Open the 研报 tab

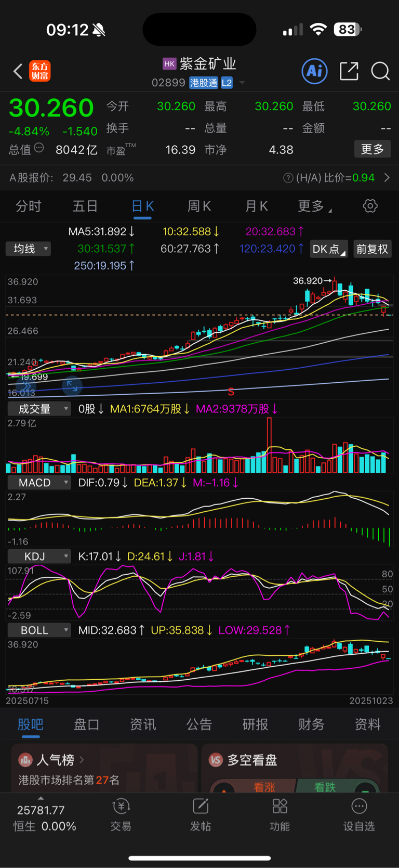click(255, 724)
